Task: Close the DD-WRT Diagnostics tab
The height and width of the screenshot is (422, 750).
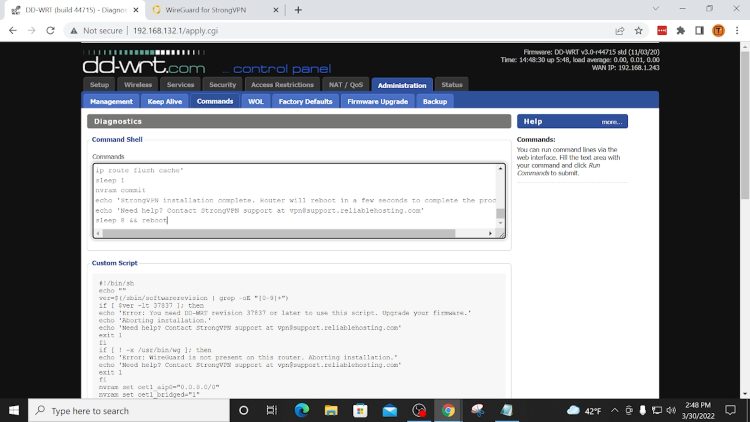Action: tap(136, 10)
